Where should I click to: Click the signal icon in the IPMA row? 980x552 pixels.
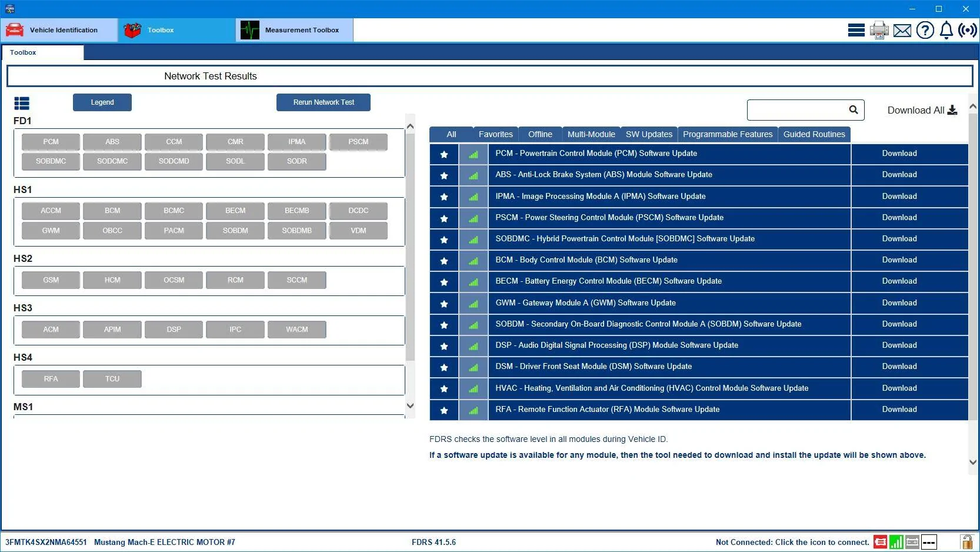[x=474, y=197]
